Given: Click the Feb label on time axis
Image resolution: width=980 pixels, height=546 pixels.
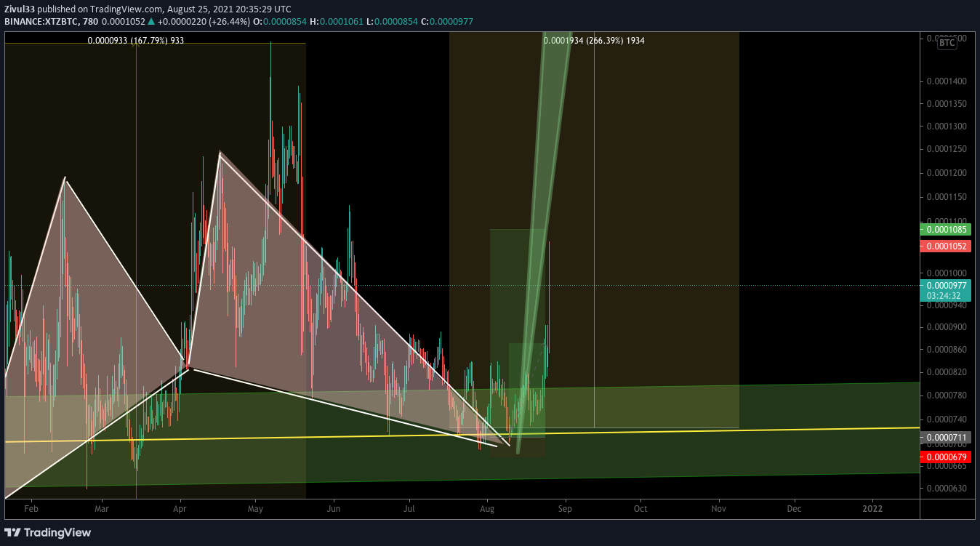Looking at the screenshot, I should point(31,509).
